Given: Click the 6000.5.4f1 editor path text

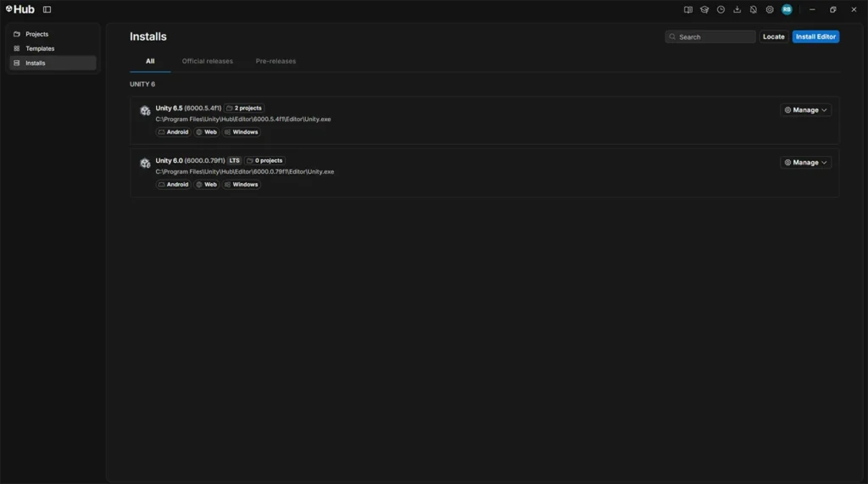Looking at the screenshot, I should click(x=243, y=120).
